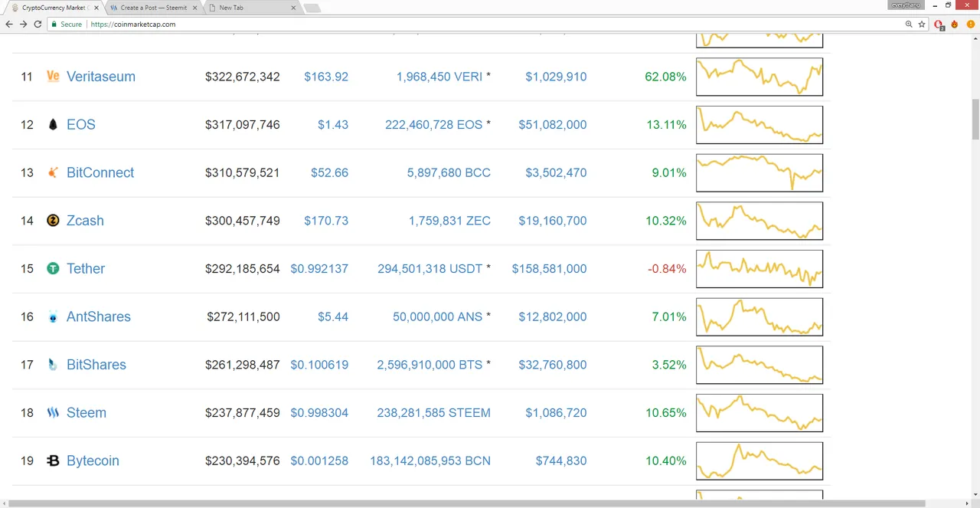
Task: Click Zcash price $170.73
Action: click(x=326, y=221)
